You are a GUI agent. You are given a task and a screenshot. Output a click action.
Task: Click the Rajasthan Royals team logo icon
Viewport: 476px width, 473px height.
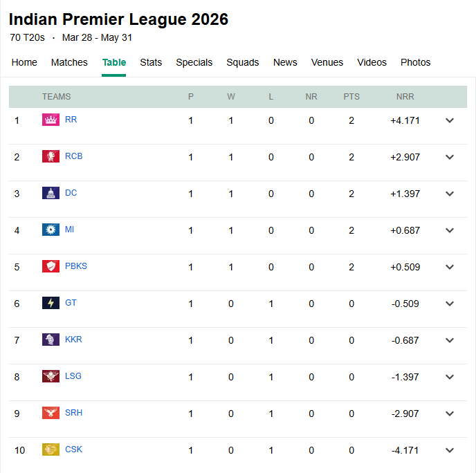click(x=51, y=120)
